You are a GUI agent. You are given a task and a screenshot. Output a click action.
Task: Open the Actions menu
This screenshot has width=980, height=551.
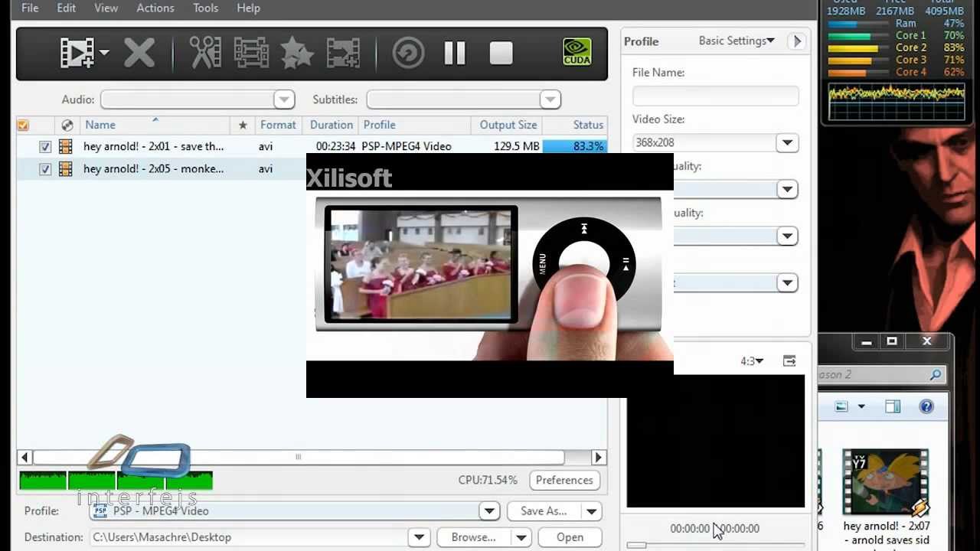pyautogui.click(x=155, y=8)
